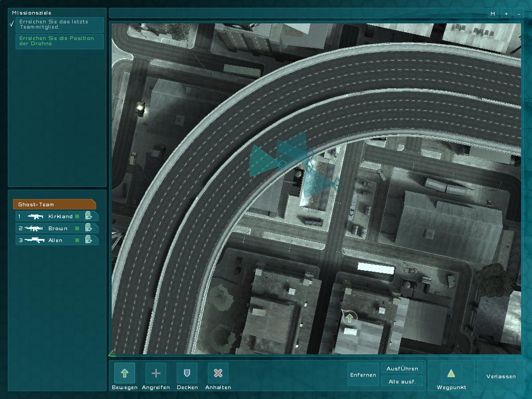Zoom in the map with plus button
The image size is (532, 399).
pos(506,14)
